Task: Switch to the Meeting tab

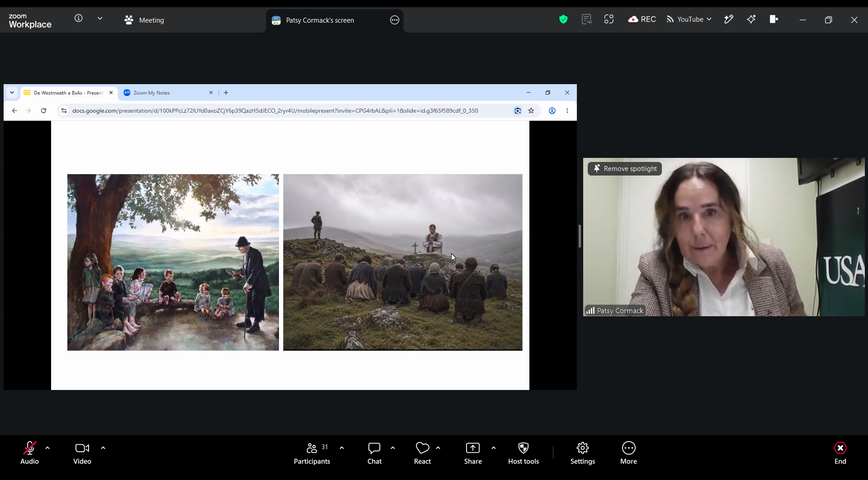Action: 144,20
